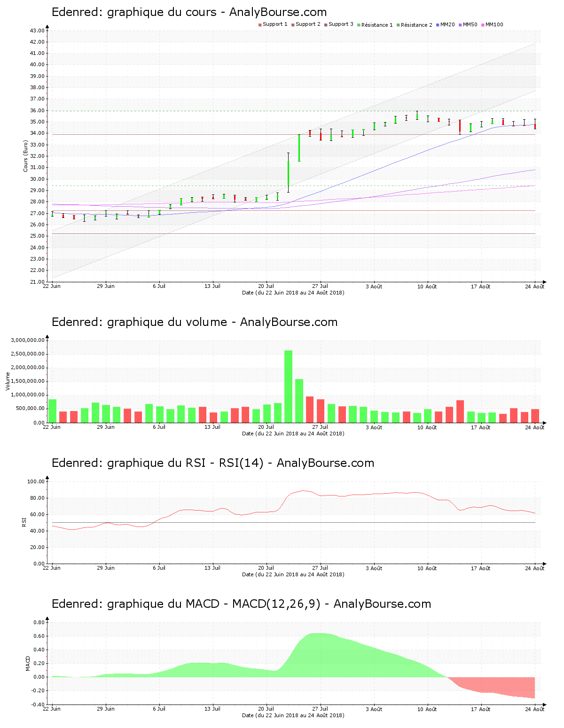This screenshot has height=728, width=564.
Task: Select the 'Support 3' legend label
Action: click(341, 24)
